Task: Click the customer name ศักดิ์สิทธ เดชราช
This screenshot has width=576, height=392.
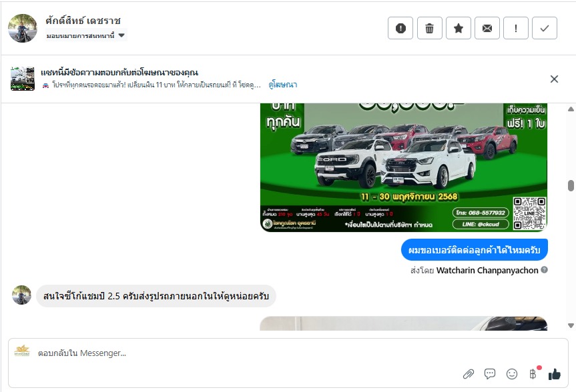Action: click(83, 21)
